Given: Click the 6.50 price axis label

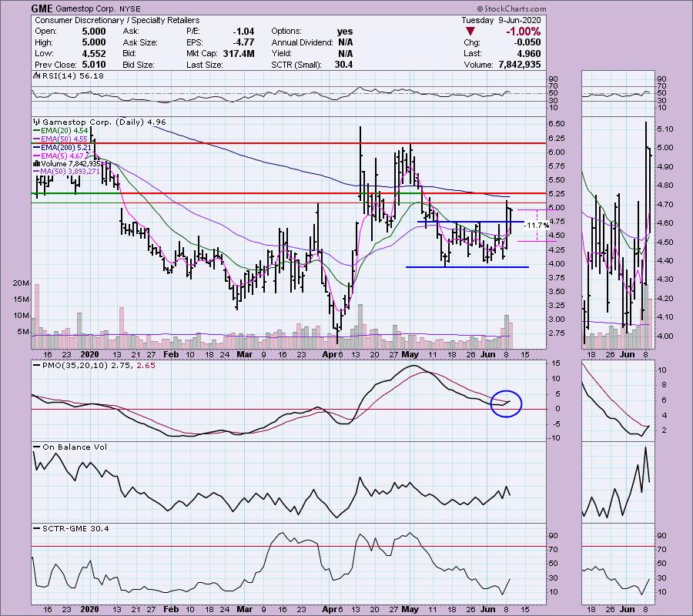Looking at the screenshot, I should (557, 124).
